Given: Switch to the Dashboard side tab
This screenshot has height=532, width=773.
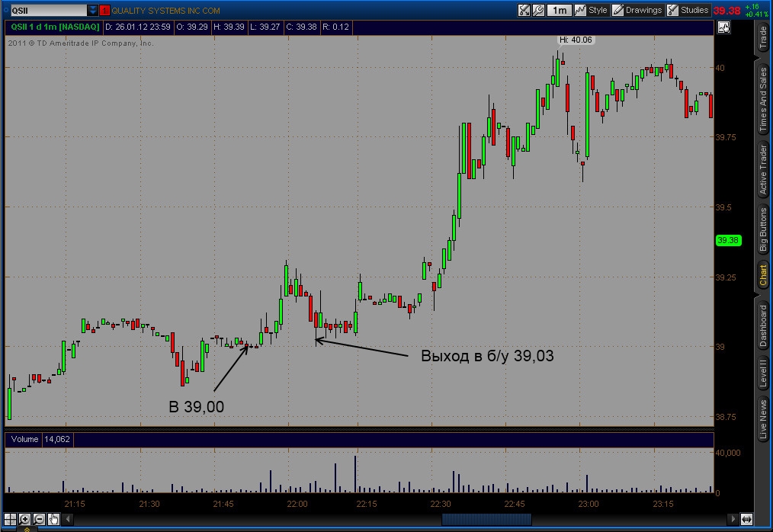Looking at the screenshot, I should [763, 325].
